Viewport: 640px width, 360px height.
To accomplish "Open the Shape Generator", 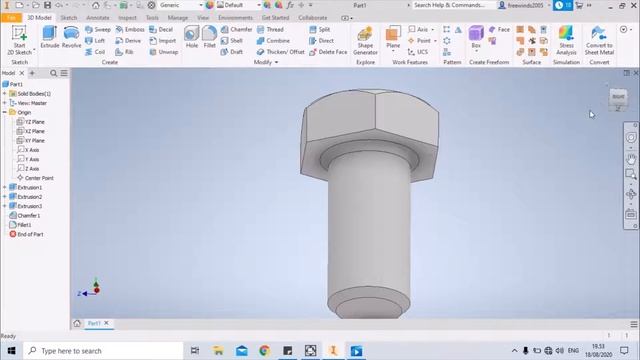I will pyautogui.click(x=365, y=40).
